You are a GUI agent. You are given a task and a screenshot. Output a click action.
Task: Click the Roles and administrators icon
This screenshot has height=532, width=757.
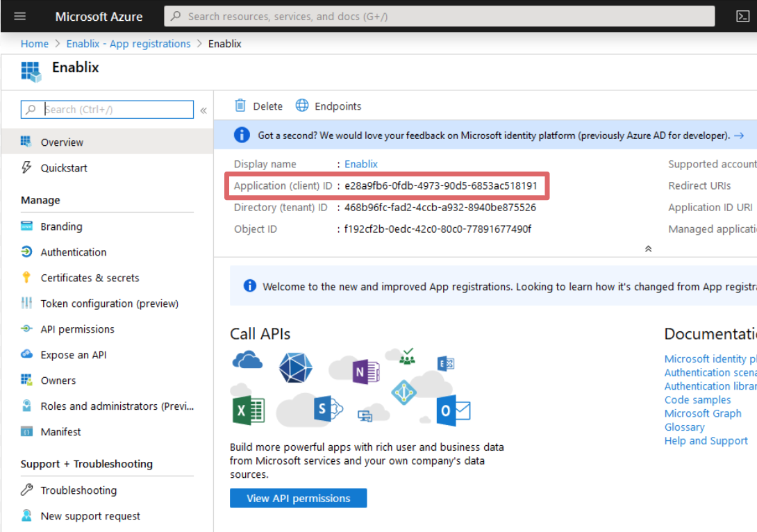coord(26,406)
